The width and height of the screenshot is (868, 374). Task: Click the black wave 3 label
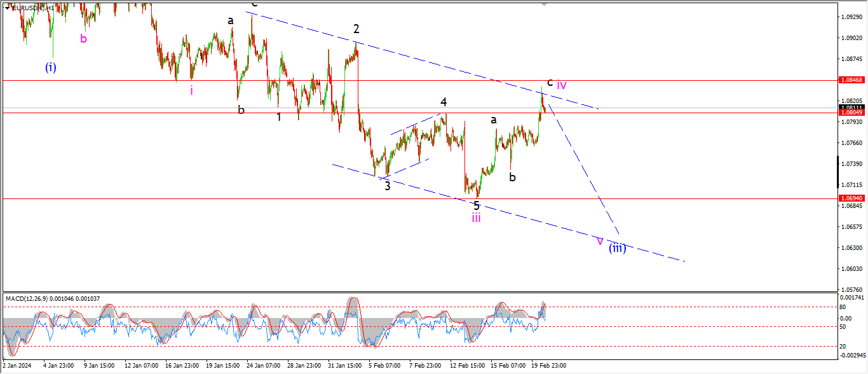coord(387,186)
